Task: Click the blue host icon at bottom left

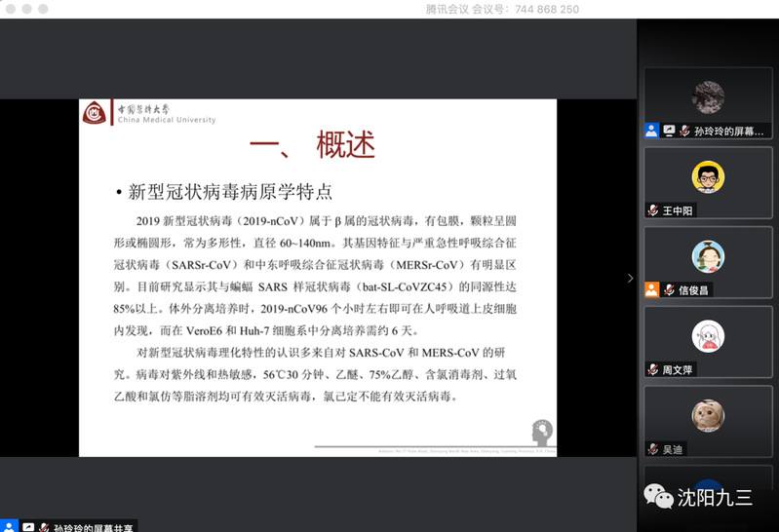Action: click(10, 527)
